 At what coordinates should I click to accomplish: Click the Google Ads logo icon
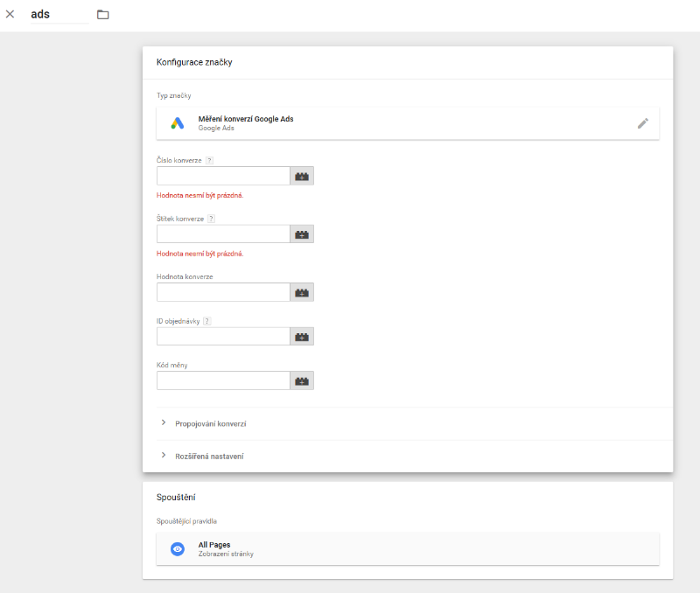pyautogui.click(x=178, y=123)
